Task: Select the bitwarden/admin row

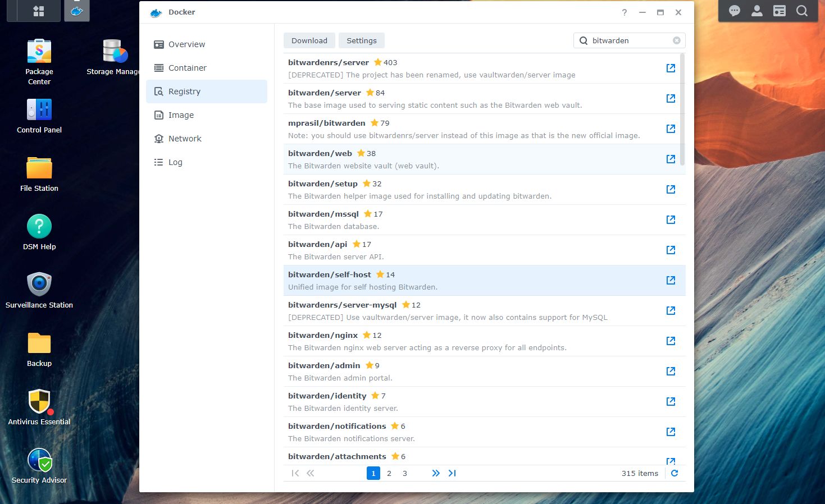Action: [x=485, y=372]
